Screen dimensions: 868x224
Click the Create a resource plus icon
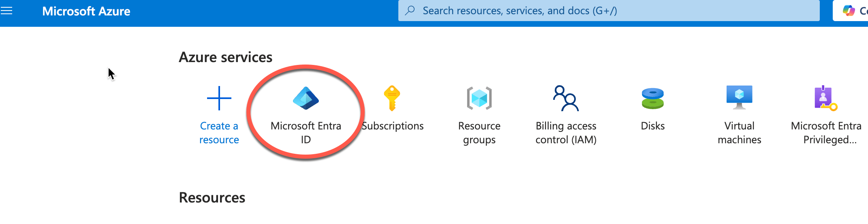tap(219, 98)
